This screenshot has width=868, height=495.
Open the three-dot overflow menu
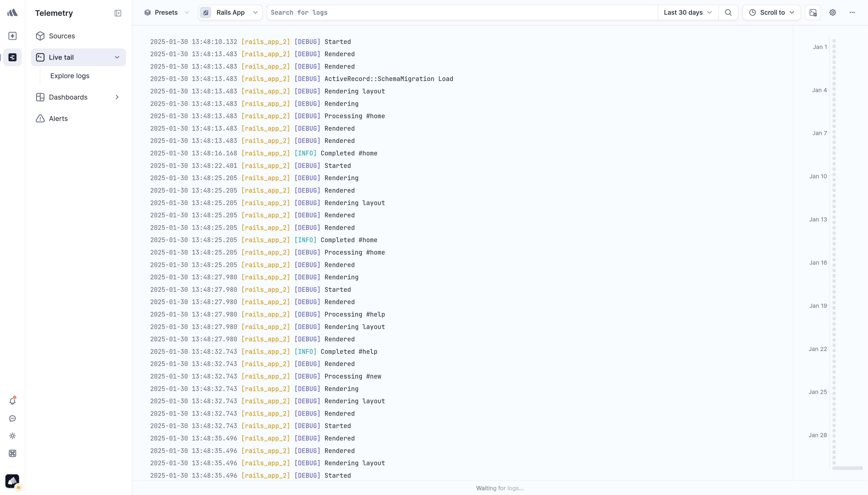pyautogui.click(x=853, y=12)
